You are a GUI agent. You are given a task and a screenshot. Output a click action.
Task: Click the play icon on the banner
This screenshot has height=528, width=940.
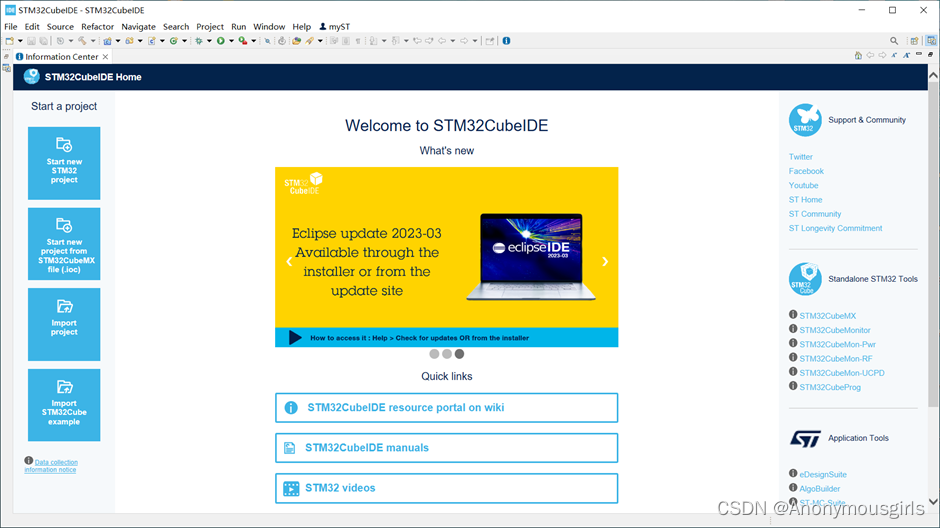(x=295, y=337)
